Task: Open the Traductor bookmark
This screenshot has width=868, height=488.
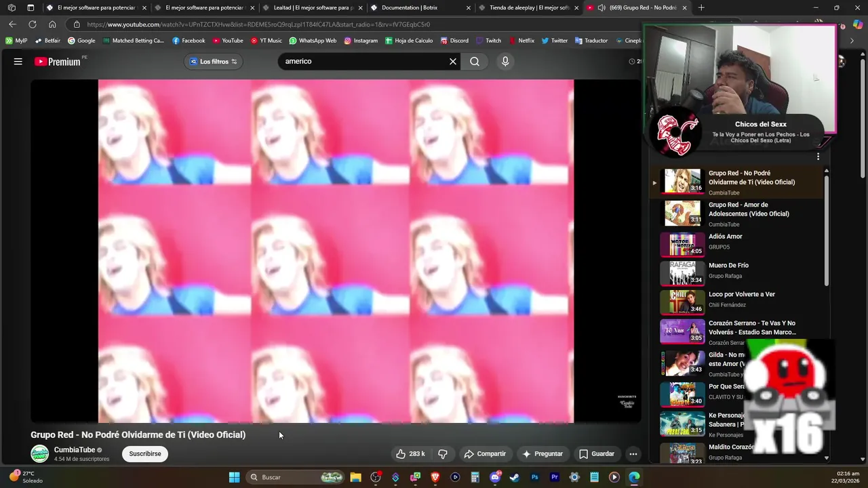Action: click(x=591, y=41)
